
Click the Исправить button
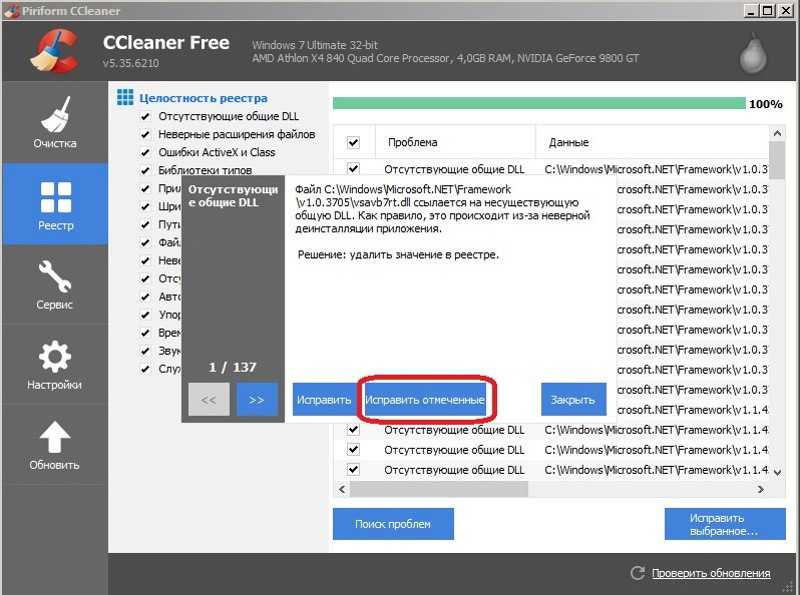click(x=324, y=400)
